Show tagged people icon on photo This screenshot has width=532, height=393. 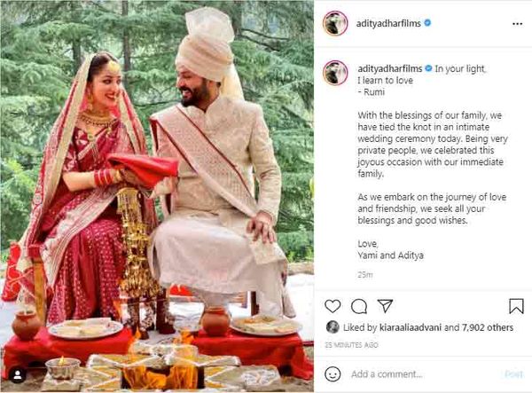point(18,375)
